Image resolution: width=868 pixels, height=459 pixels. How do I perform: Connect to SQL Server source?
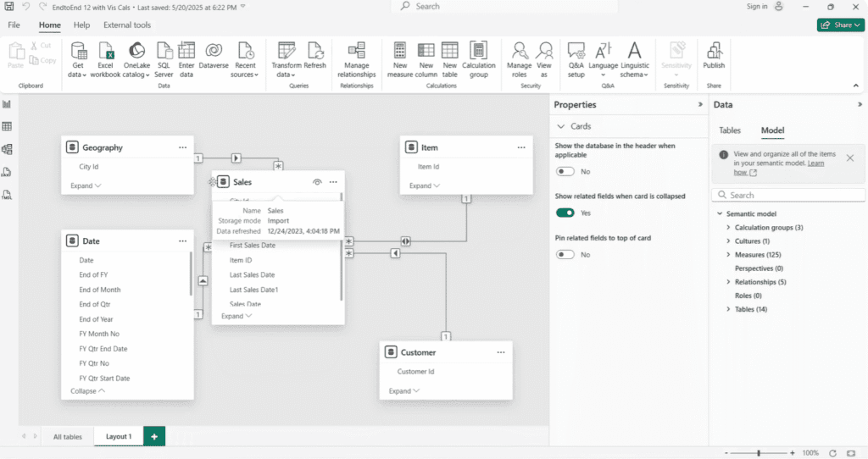click(x=164, y=60)
